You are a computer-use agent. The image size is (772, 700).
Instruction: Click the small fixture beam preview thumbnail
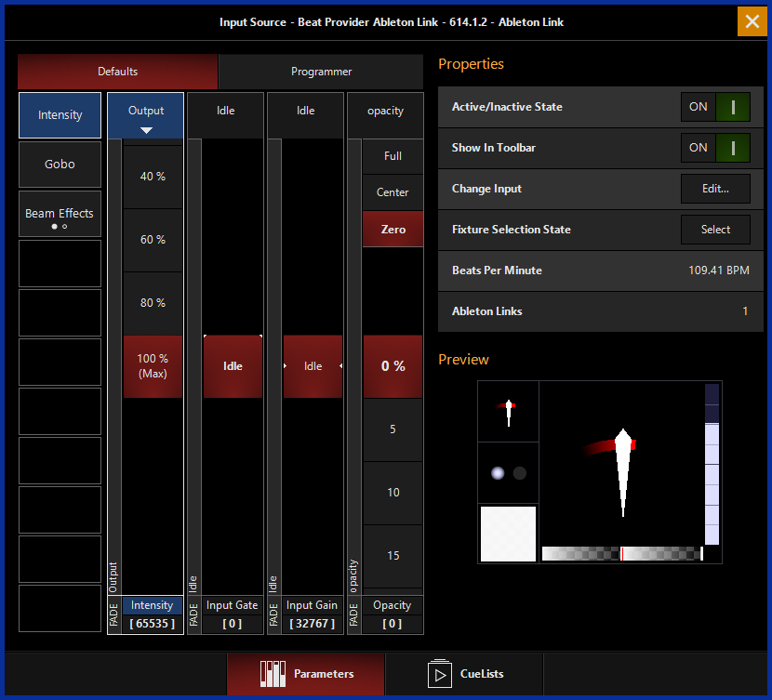coord(508,411)
